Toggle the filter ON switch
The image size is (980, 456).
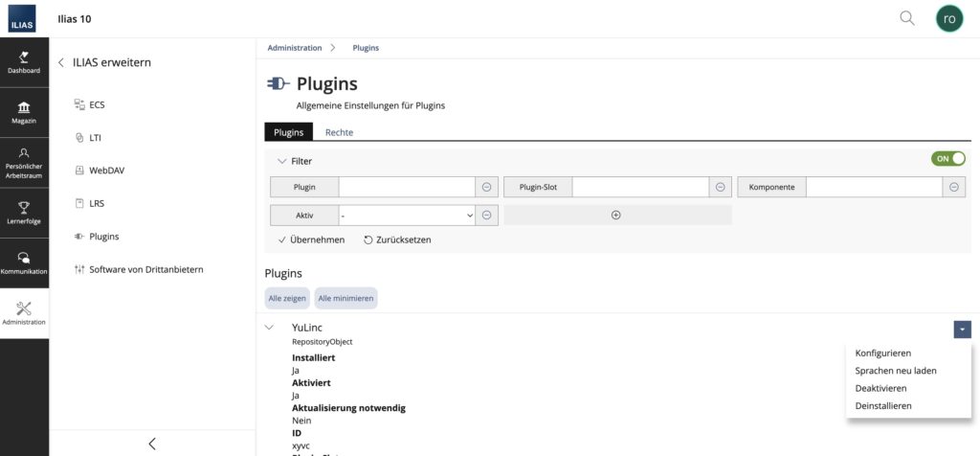[x=947, y=159]
